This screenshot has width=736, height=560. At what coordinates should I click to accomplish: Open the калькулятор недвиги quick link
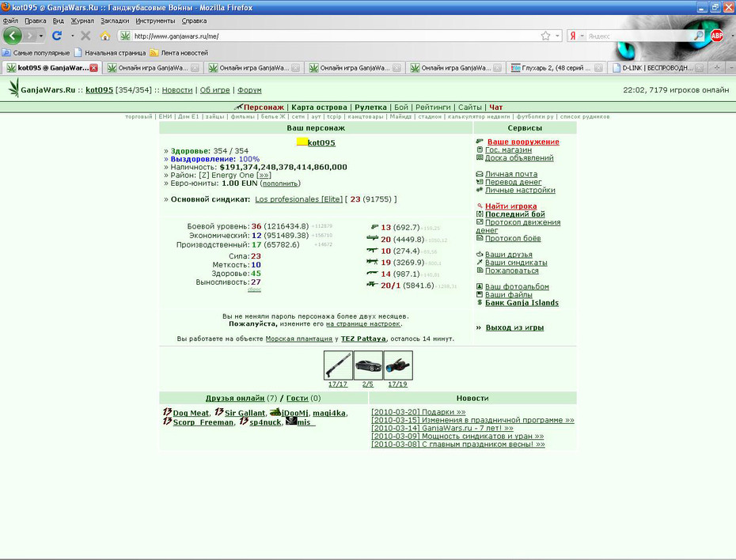[479, 116]
